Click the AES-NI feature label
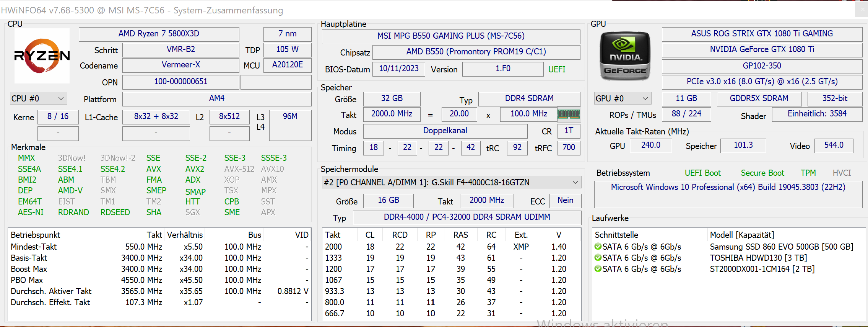This screenshot has height=327, width=868. click(31, 212)
